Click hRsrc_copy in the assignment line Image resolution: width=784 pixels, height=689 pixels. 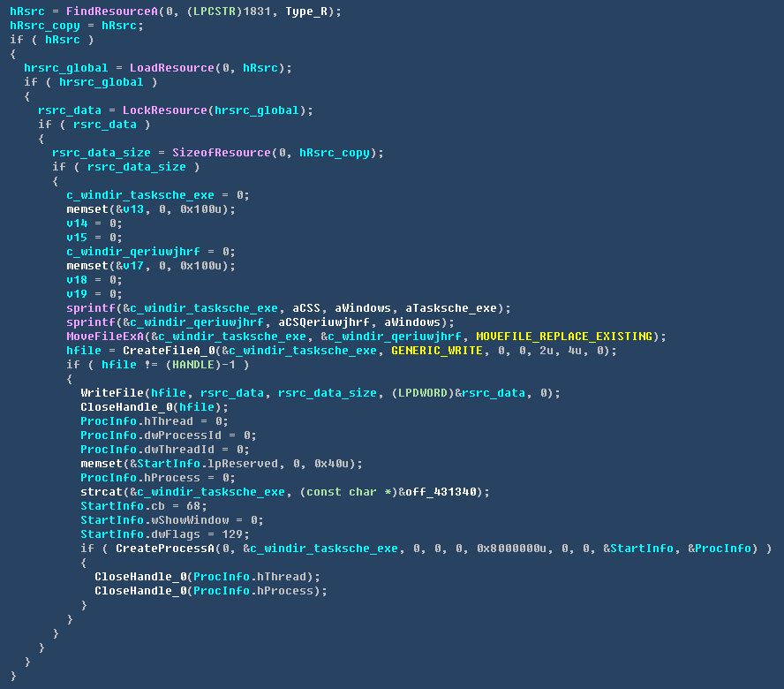(x=45, y=25)
